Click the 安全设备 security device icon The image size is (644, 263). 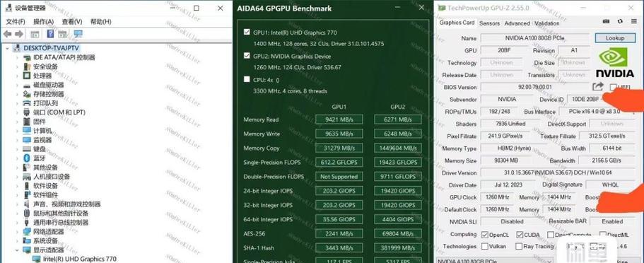pyautogui.click(x=27, y=66)
